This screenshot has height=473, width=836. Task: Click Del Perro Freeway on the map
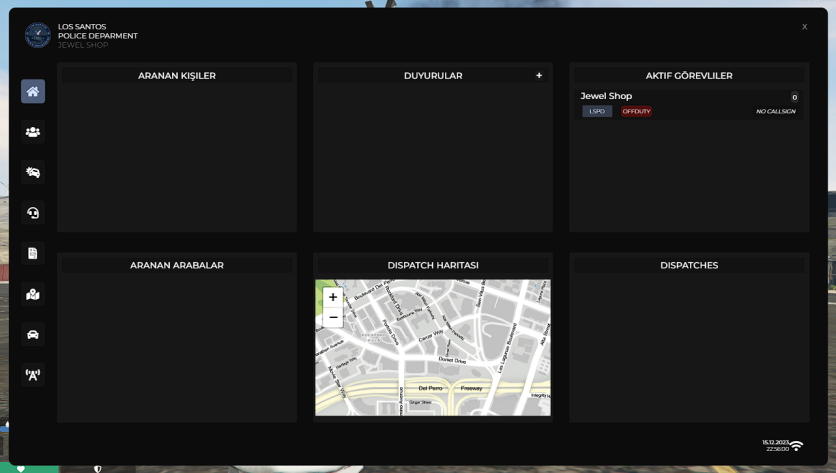tap(450, 388)
